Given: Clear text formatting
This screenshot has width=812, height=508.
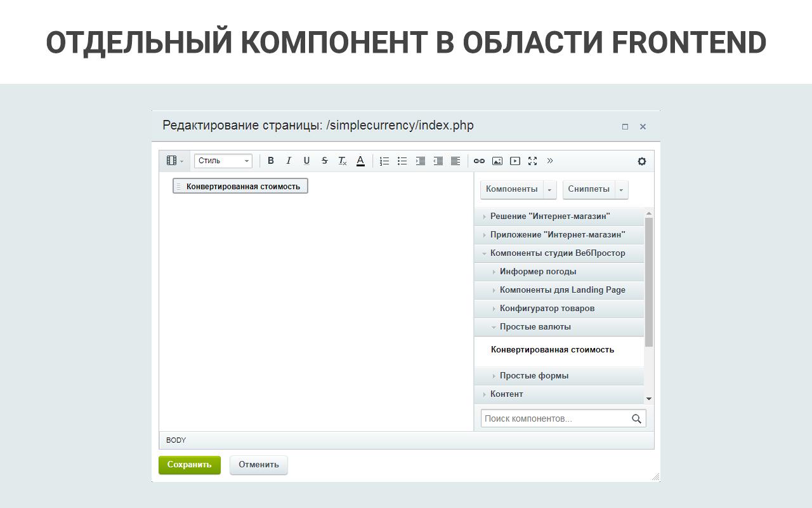Looking at the screenshot, I should tap(342, 161).
